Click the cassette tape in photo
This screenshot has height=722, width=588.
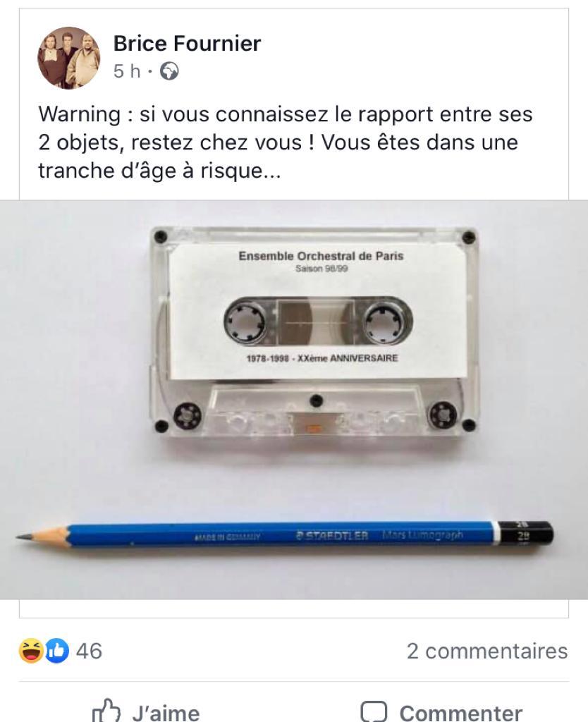[314, 331]
